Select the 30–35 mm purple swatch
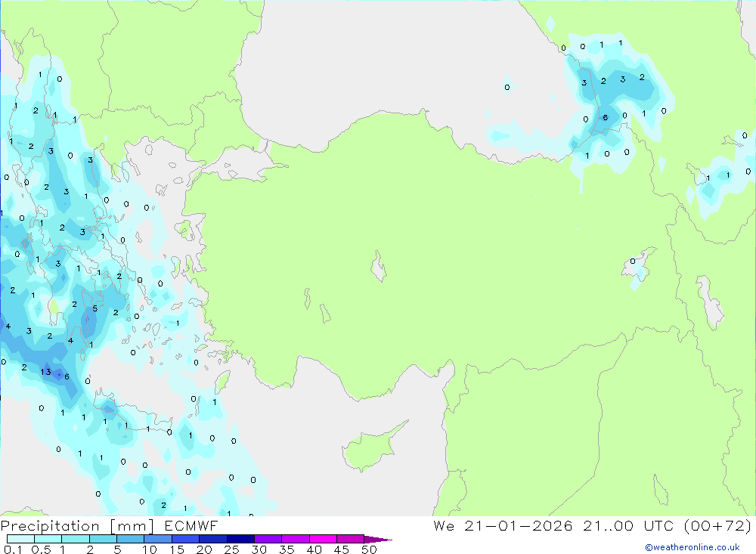 tap(268, 539)
